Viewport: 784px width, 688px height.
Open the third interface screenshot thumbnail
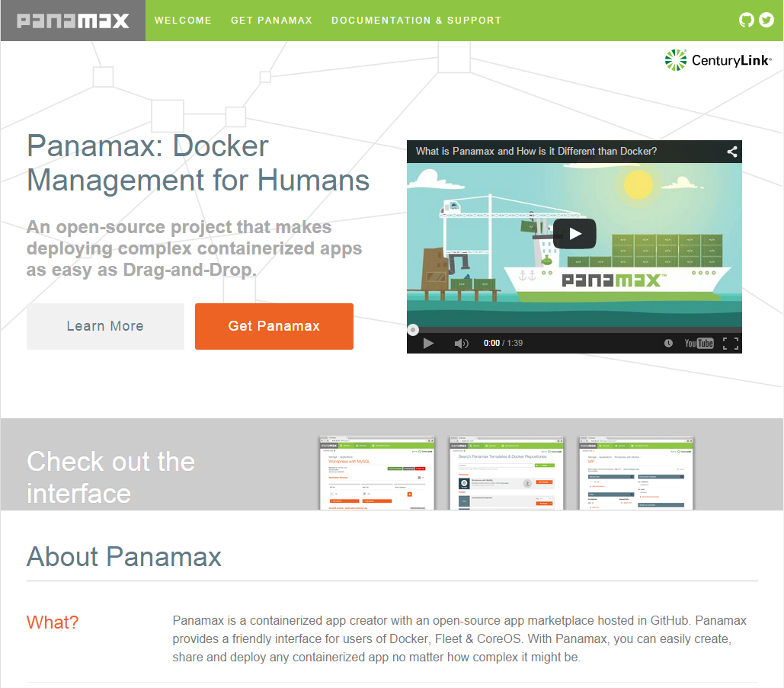tap(636, 473)
